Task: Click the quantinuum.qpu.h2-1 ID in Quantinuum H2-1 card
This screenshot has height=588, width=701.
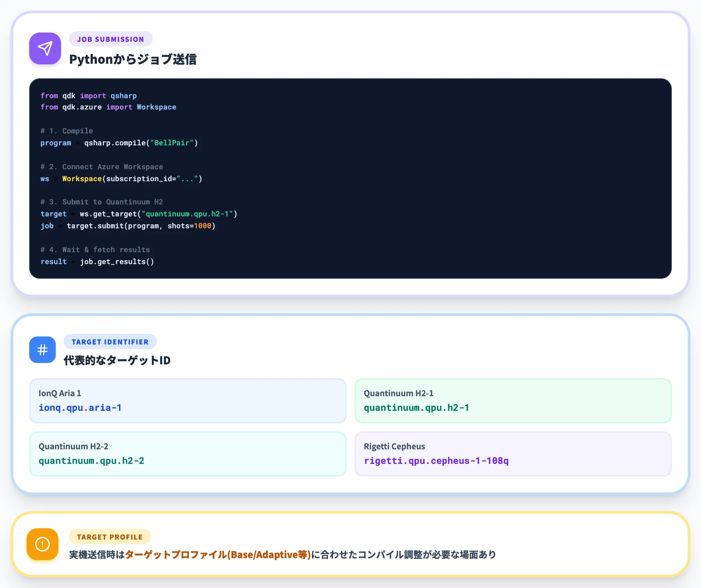Action: (x=416, y=408)
